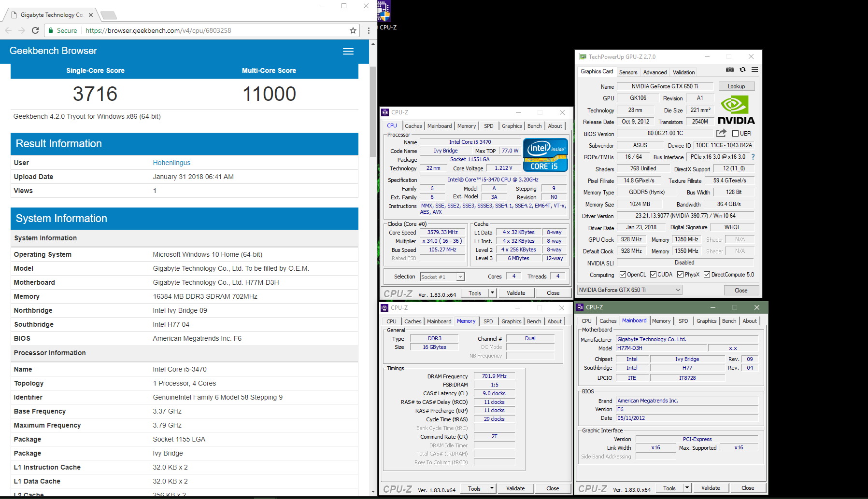This screenshot has width=868, height=499.
Task: Click the Intel Core i5-3470 processor name row
Action: coord(185,369)
